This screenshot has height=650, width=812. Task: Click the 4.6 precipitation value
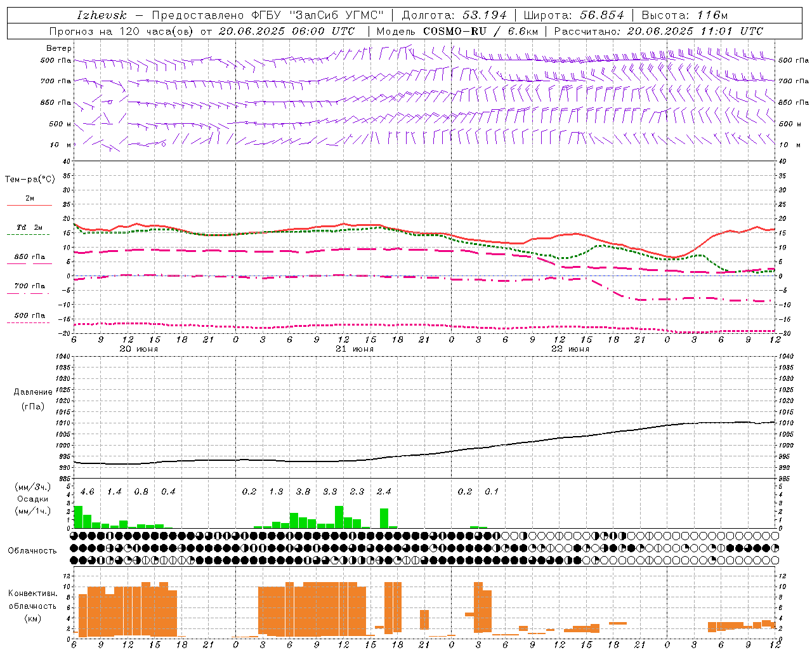coord(88,491)
